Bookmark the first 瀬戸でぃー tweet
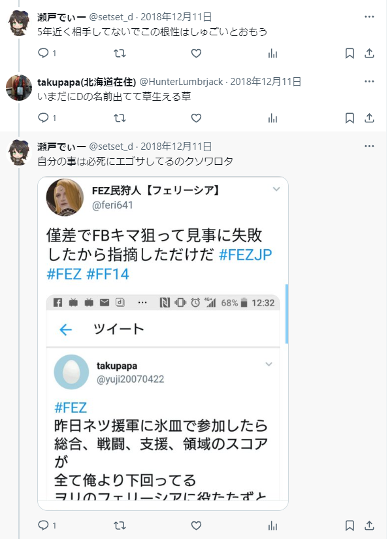392x539 pixels. pos(350,53)
